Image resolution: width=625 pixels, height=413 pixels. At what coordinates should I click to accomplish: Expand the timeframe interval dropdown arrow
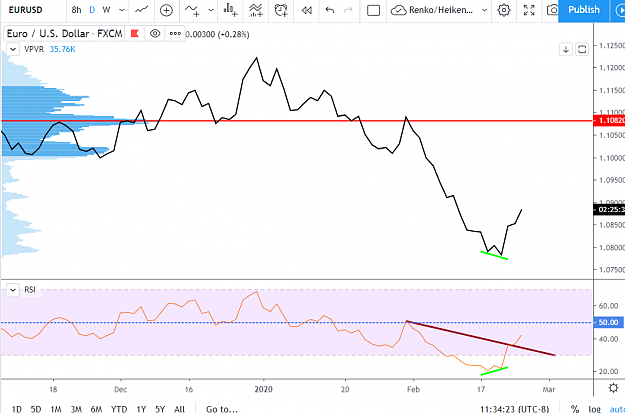(122, 10)
